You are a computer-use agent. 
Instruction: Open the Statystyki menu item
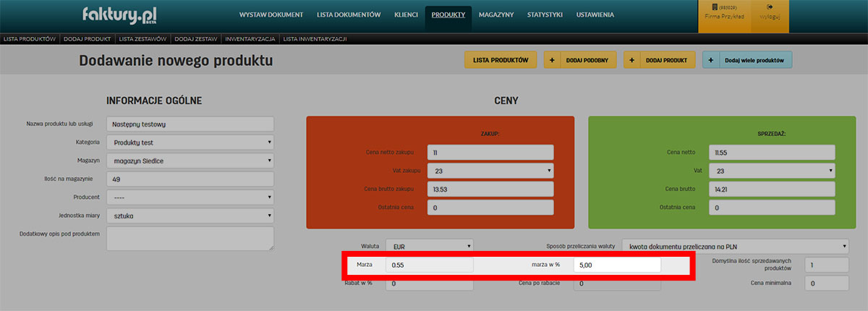[x=545, y=14]
